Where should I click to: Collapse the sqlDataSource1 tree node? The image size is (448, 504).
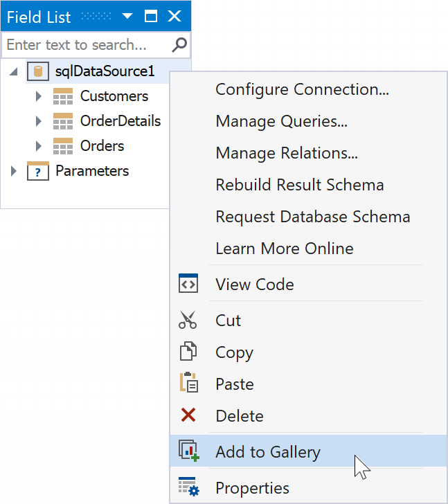14,72
